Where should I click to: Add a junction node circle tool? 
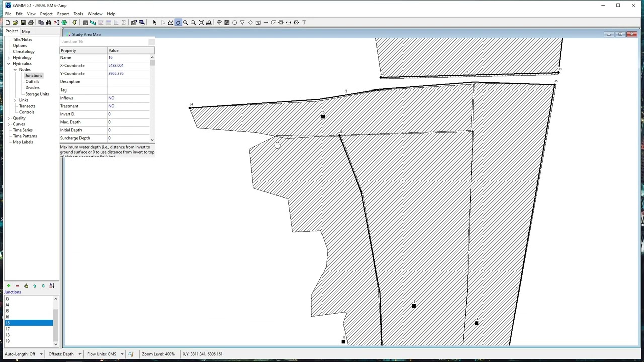234,22
